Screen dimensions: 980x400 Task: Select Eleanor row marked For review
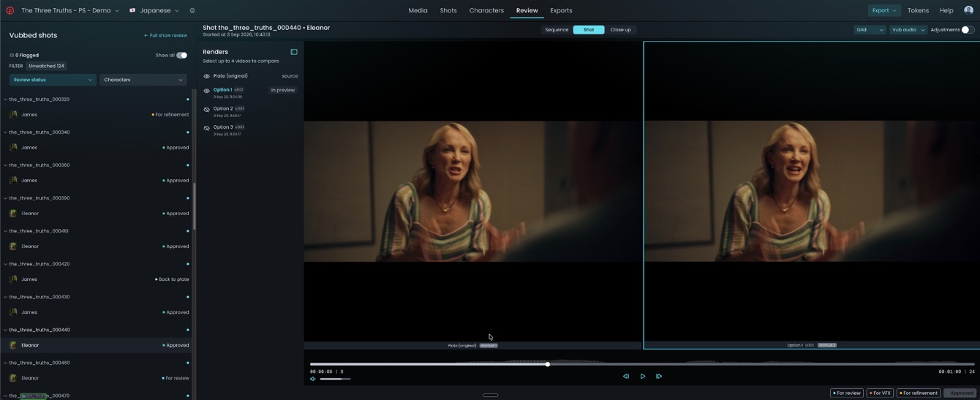[97, 378]
